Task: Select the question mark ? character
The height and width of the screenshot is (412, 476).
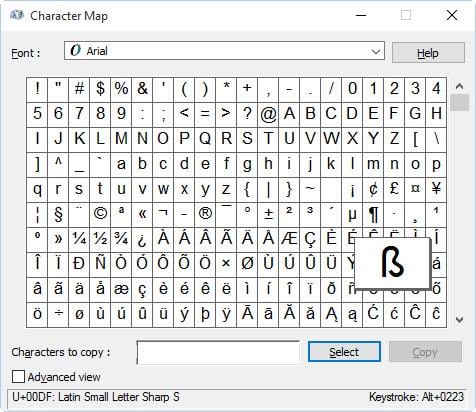Action: (247, 114)
